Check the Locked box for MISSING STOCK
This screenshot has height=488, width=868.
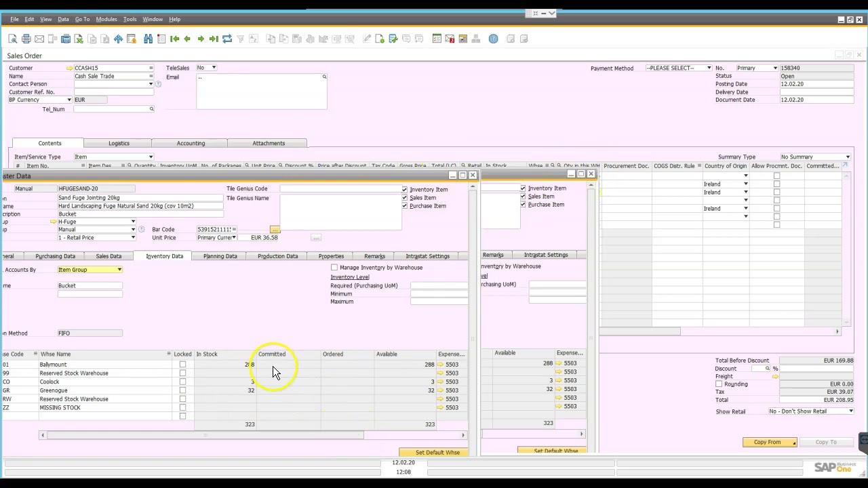[x=182, y=407]
